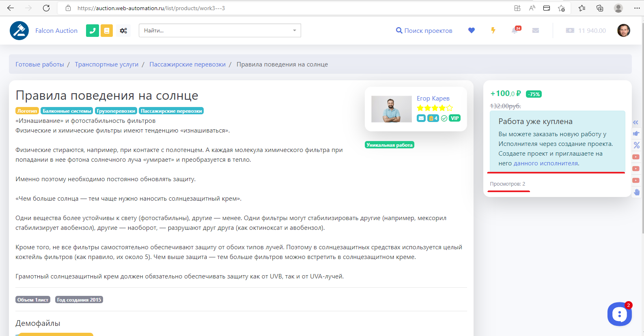644x336 pixels.
Task: Go to 'Готовые работы' breadcrumb
Action: point(40,64)
